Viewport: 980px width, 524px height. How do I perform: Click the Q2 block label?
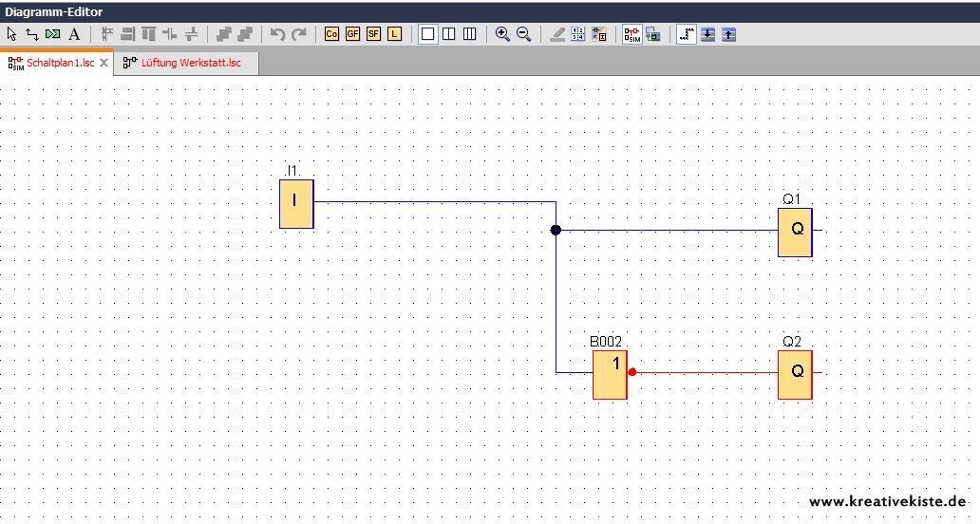point(791,342)
